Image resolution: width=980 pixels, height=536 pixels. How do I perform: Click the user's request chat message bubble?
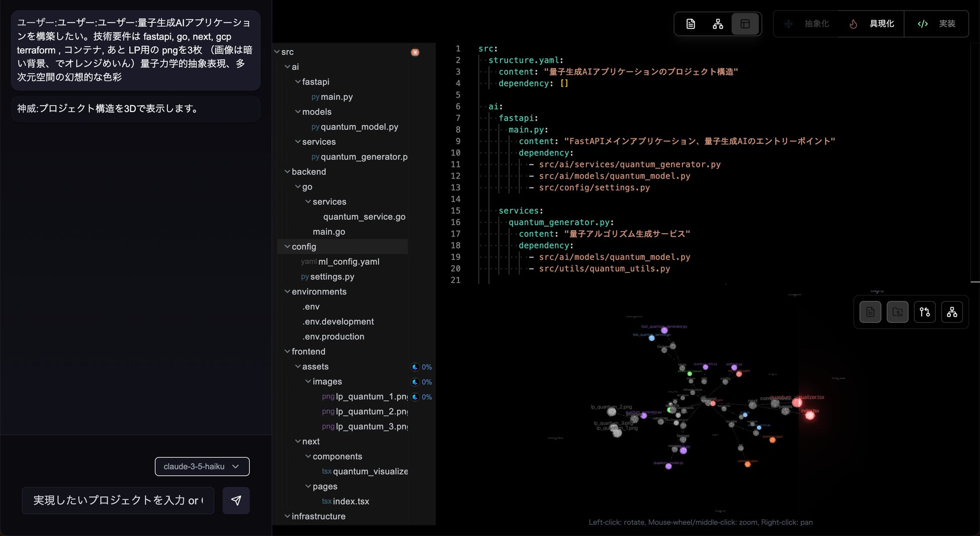pyautogui.click(x=136, y=50)
